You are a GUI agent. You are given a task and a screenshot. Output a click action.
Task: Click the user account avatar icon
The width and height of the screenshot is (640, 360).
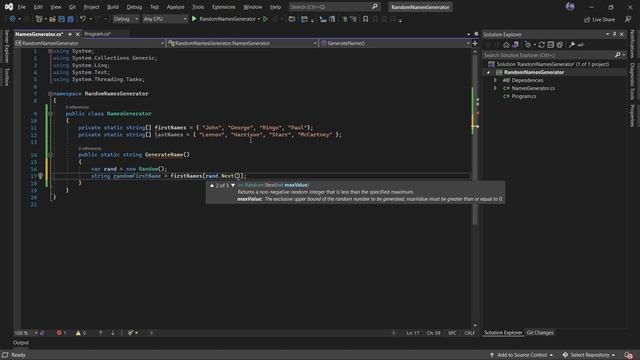[x=570, y=7]
